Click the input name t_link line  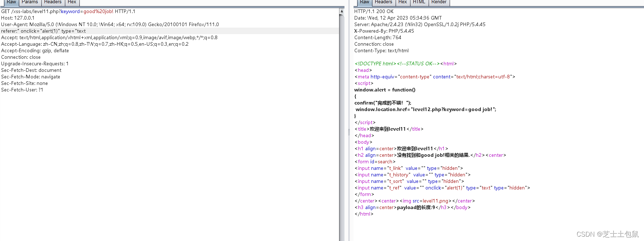[x=409, y=168]
